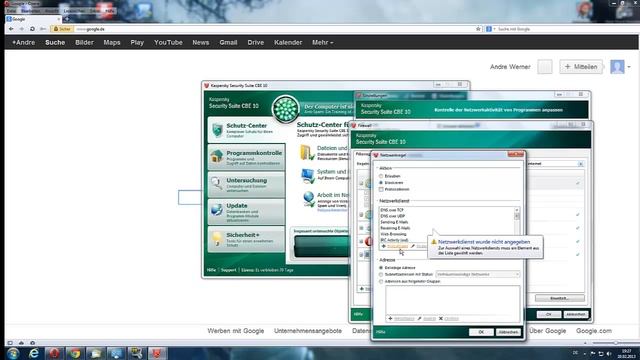Image resolution: width=640 pixels, height=360 pixels.
Task: Adjust browser zoom slider
Action: pyautogui.click(x=615, y=343)
